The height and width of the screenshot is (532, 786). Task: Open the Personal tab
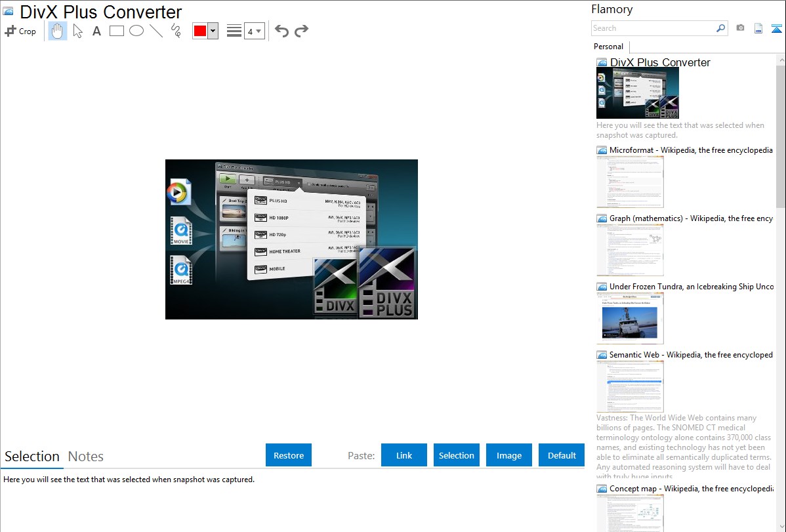click(609, 47)
